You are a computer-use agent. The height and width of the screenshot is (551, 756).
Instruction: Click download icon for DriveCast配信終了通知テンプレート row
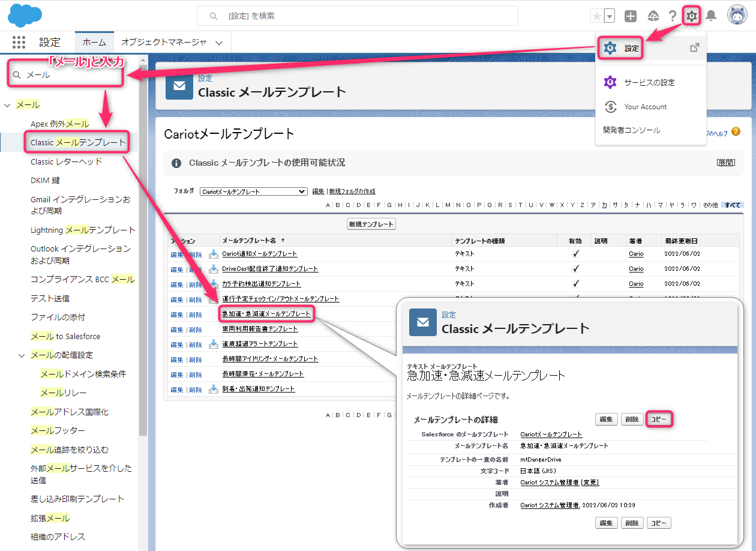[213, 269]
